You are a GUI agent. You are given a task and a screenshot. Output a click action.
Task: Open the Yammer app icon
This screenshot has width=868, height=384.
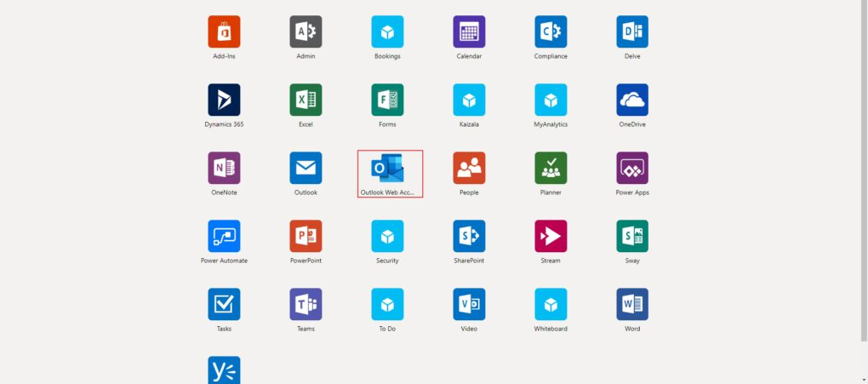(x=224, y=370)
